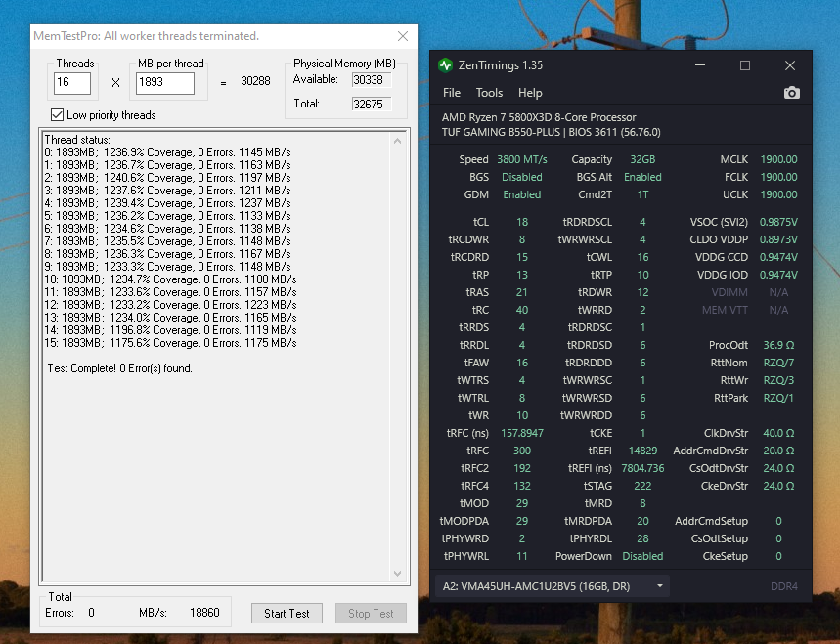Maximize the ZenTimings window
This screenshot has width=840, height=644.
click(744, 65)
